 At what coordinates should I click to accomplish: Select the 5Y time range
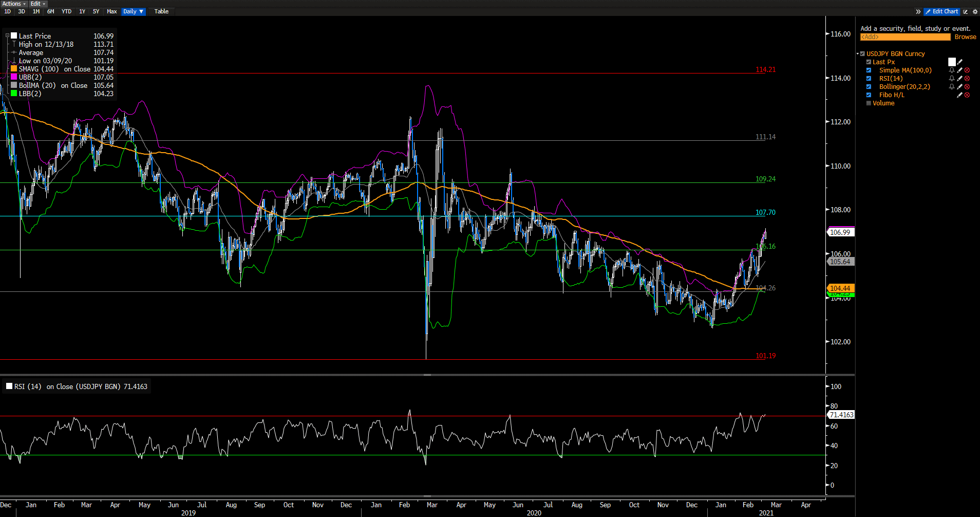pyautogui.click(x=96, y=11)
